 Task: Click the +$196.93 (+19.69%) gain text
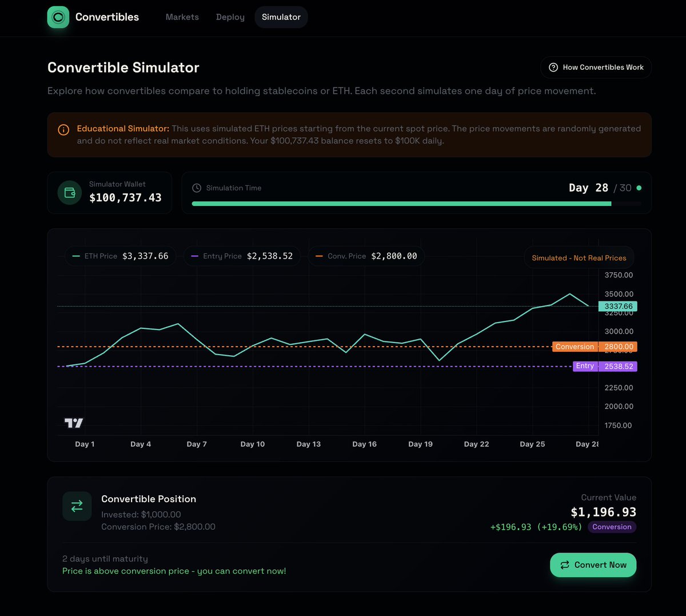[536, 527]
